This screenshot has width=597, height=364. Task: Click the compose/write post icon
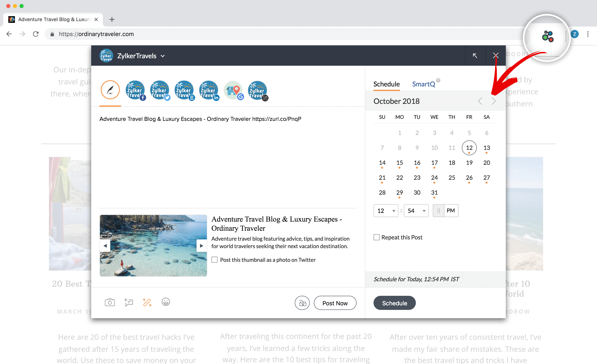tap(110, 90)
